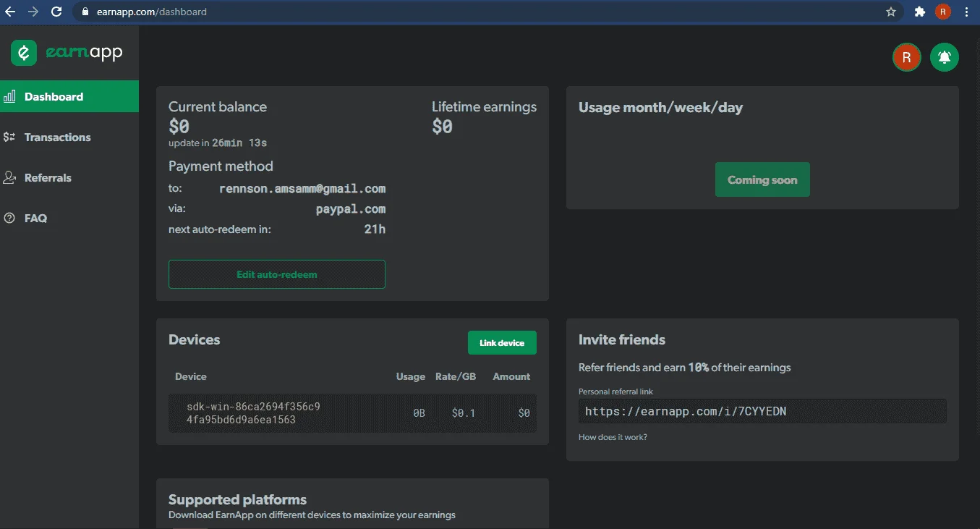Click the next auto-redeem 21h value
The width and height of the screenshot is (980, 529).
375,229
